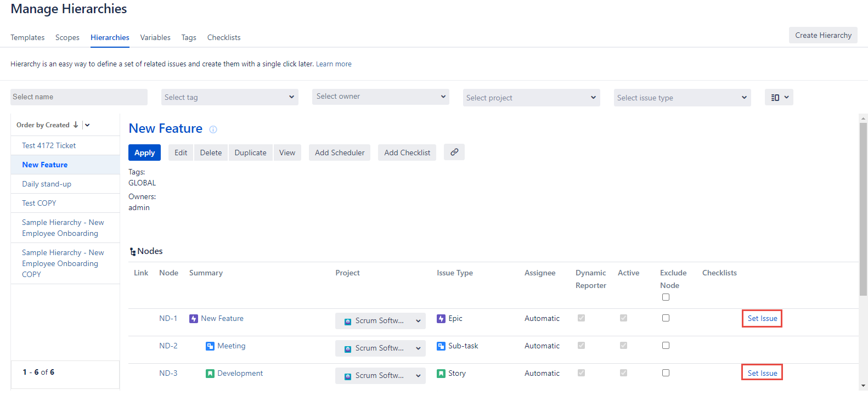The height and width of the screenshot is (395, 868).
Task: Click the Create Hierarchy button
Action: point(823,35)
